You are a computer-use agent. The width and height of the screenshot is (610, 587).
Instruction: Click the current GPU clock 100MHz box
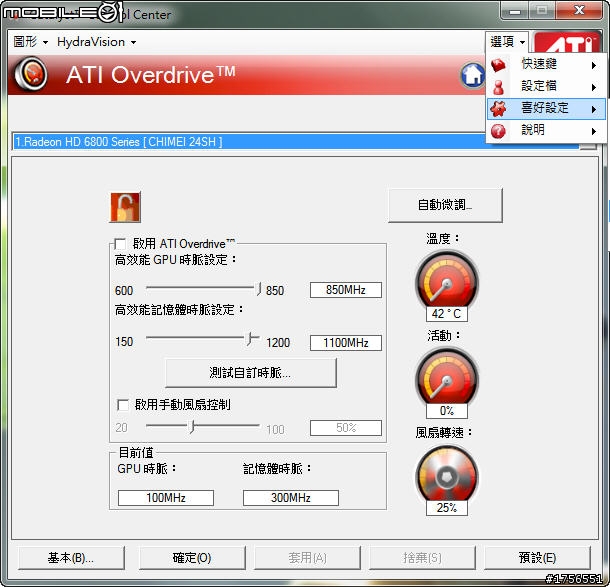166,498
